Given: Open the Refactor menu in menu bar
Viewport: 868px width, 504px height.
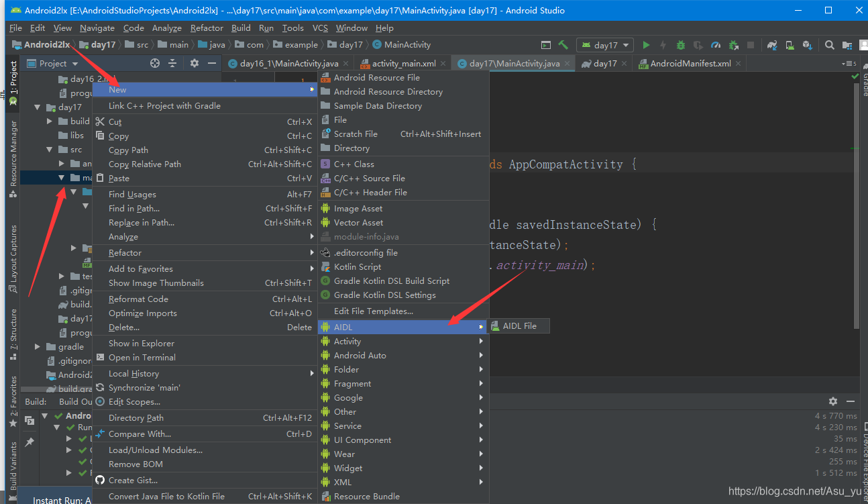Looking at the screenshot, I should point(207,28).
